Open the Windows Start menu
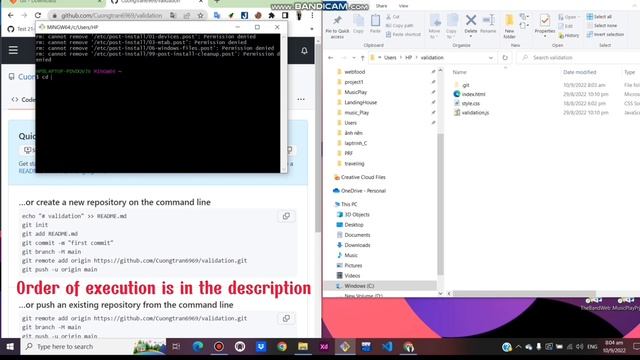This screenshot has height=360, width=640. point(10,347)
